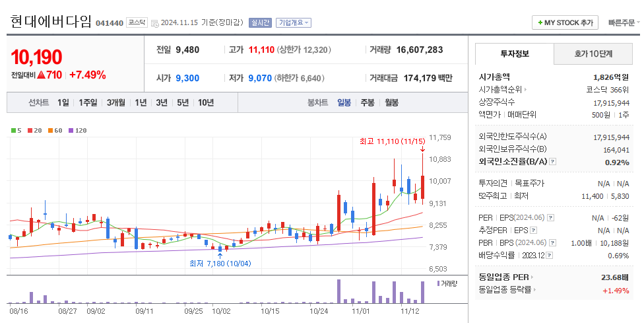The width and height of the screenshot is (644, 323).
Task: Select the 주봉 weekly candle chart
Action: point(368,102)
